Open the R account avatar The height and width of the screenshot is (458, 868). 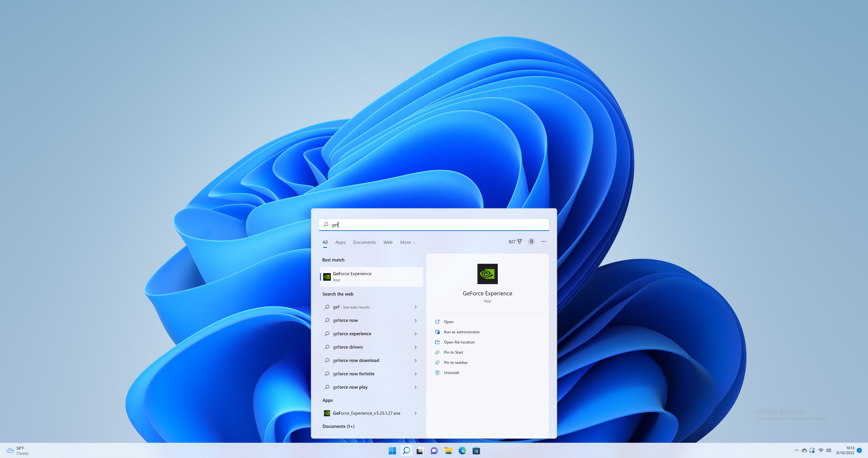tap(531, 242)
